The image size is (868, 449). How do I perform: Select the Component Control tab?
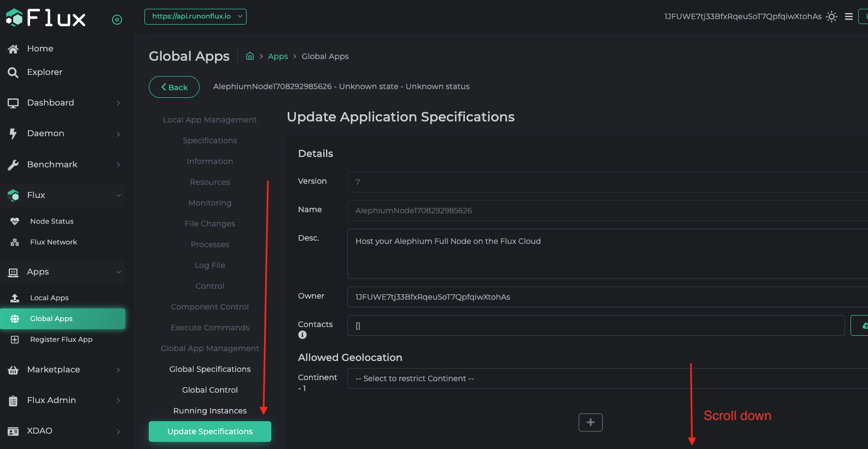point(210,307)
